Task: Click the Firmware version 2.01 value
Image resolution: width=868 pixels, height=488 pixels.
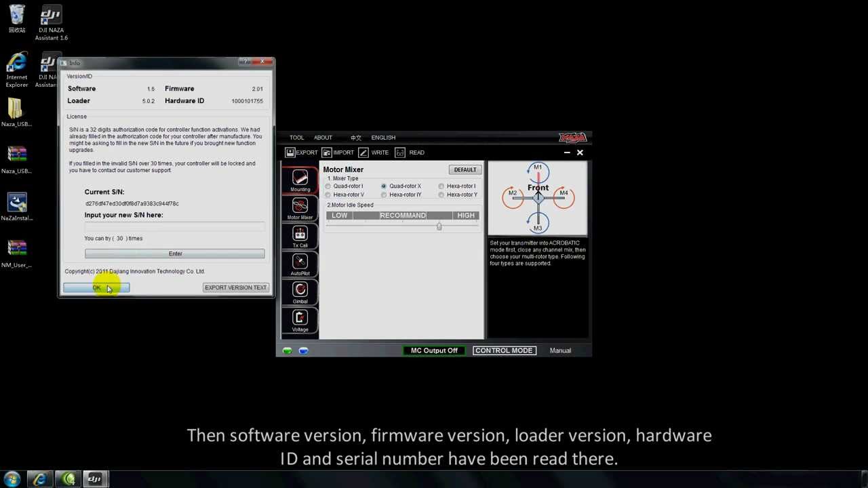Action: point(257,89)
